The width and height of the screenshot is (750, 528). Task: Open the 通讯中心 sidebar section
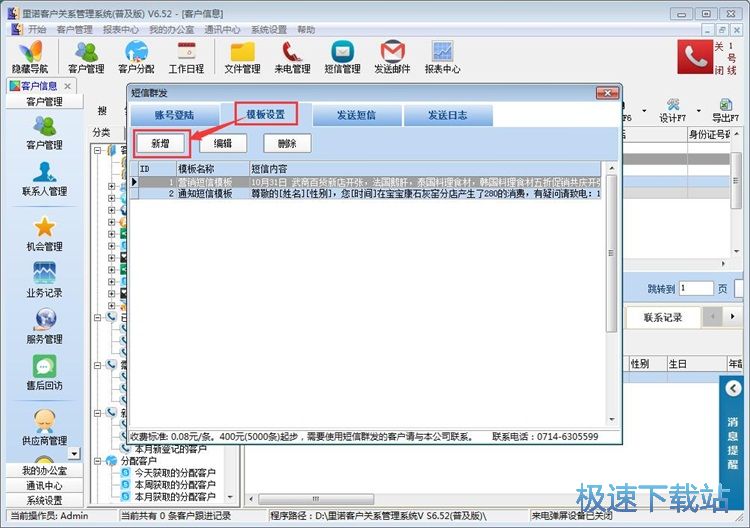(x=44, y=485)
